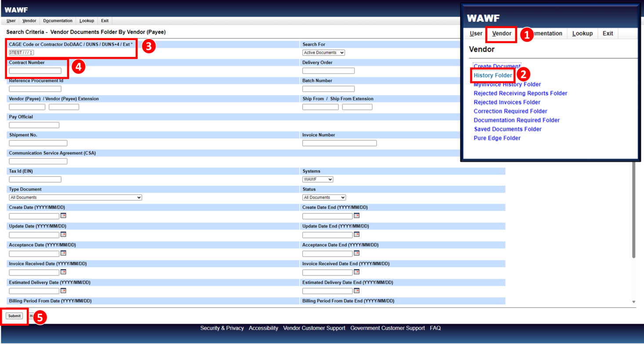Viewport: 644px width, 344px height.
Task: Open calendar picker for Update Date End
Action: 357,234
